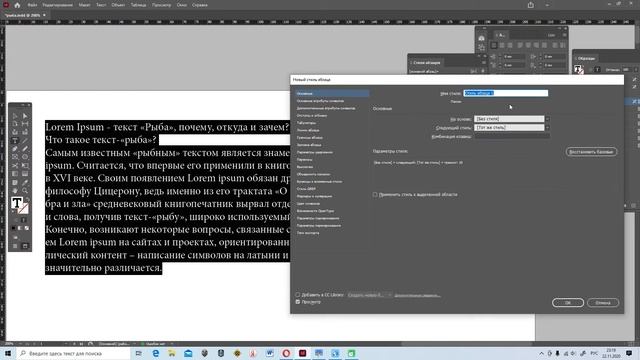Open the Paragraph panel flyout menu
The height and width of the screenshot is (360, 640).
click(x=564, y=35)
